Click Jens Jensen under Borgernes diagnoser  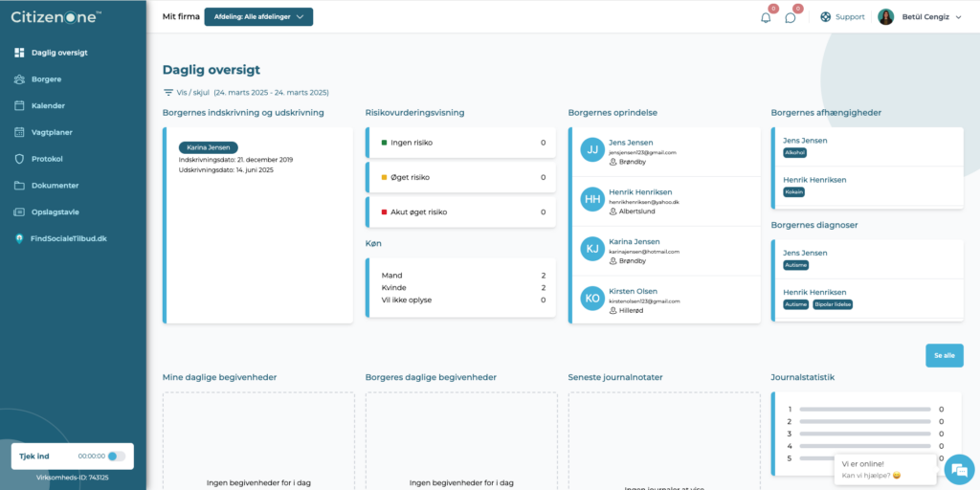pyautogui.click(x=805, y=253)
